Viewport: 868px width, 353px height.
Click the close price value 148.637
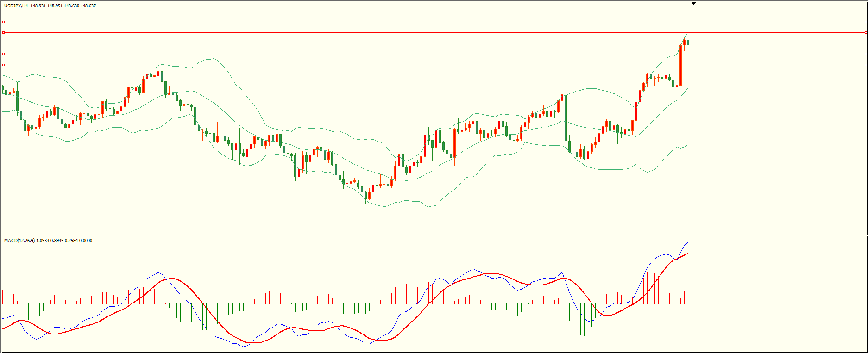(88, 6)
